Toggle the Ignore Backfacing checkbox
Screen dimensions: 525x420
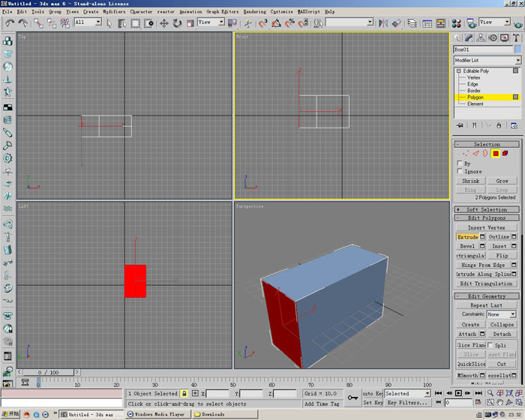click(x=459, y=171)
